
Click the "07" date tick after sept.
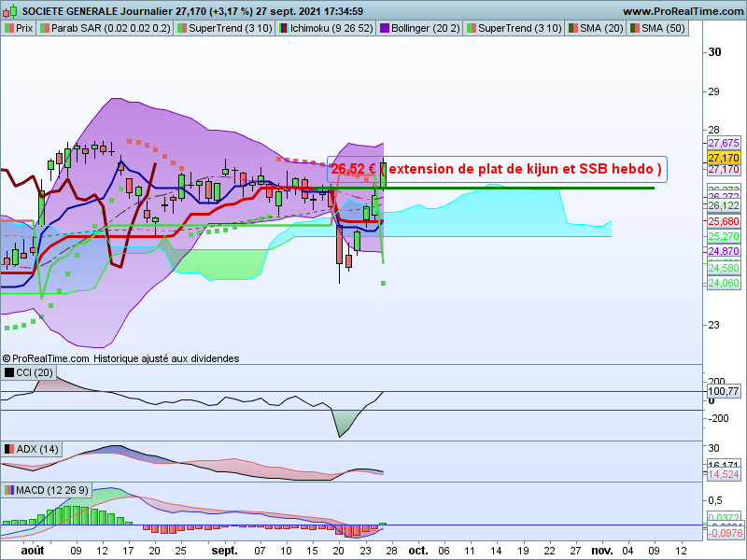(x=260, y=551)
